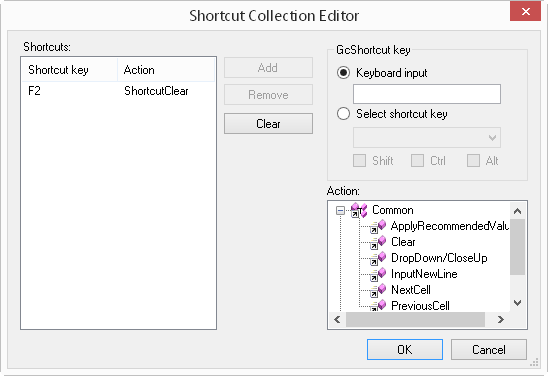
Task: Confirm with the OK button
Action: [x=405, y=349]
